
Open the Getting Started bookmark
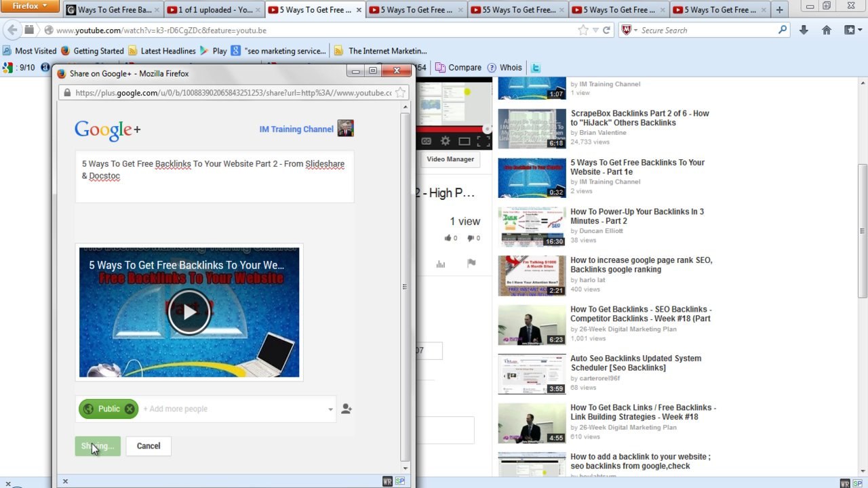(x=92, y=51)
